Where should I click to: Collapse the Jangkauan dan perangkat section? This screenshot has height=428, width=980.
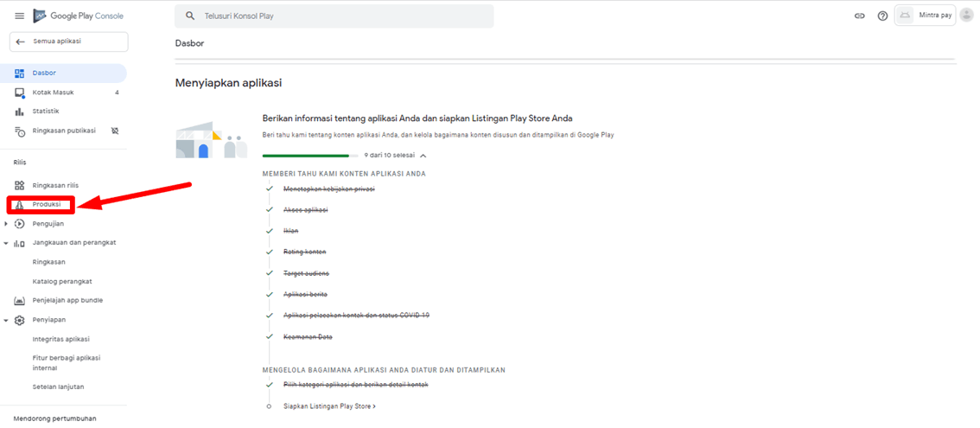coord(7,243)
